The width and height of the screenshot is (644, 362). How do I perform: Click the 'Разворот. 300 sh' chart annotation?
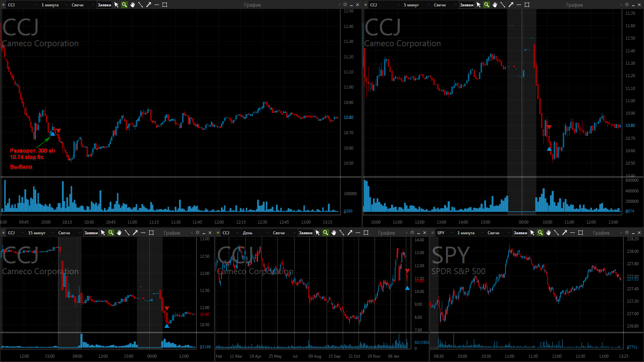[x=33, y=150]
